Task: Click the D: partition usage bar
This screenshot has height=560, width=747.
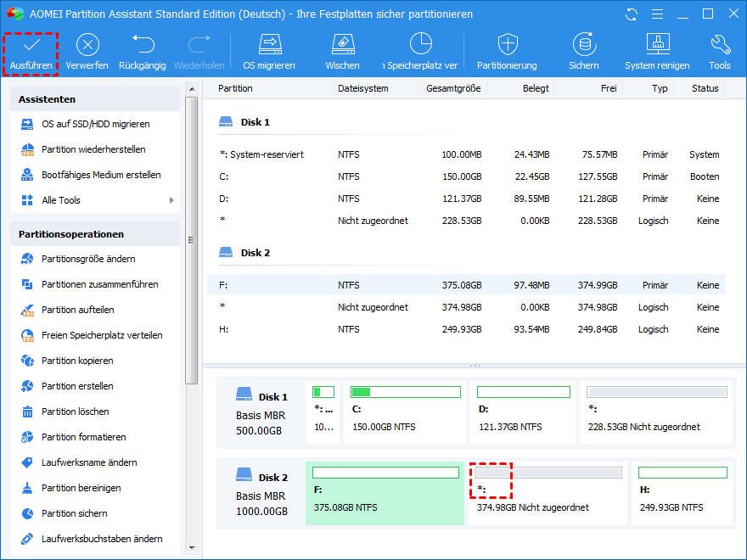Action: click(x=523, y=392)
